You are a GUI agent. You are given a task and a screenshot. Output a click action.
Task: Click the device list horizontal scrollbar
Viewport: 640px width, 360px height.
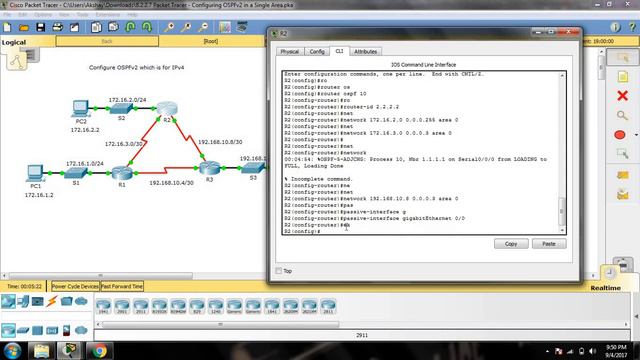tap(220, 324)
